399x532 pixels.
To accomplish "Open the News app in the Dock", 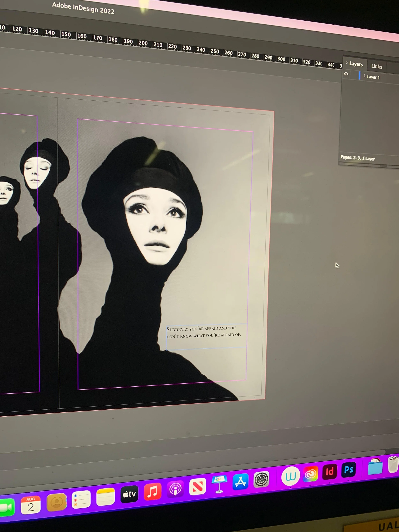I will (x=197, y=487).
